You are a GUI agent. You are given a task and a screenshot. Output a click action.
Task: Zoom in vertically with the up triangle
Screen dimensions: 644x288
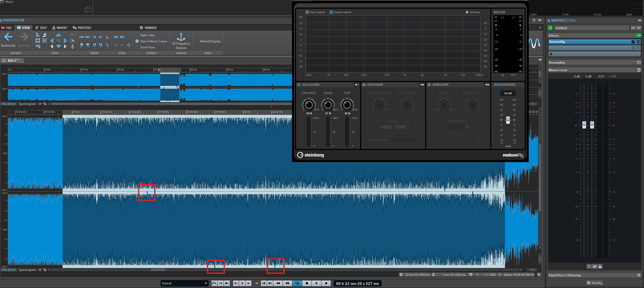click(58, 35)
